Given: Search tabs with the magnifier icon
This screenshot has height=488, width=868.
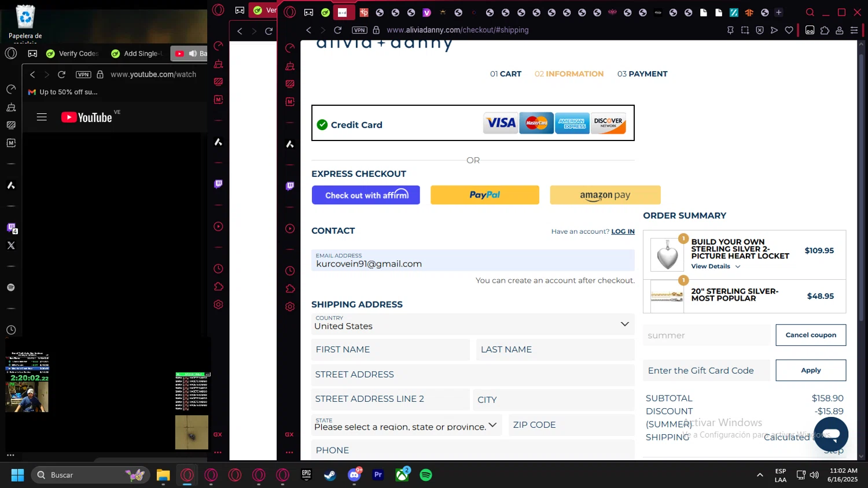Looking at the screenshot, I should coord(810,12).
